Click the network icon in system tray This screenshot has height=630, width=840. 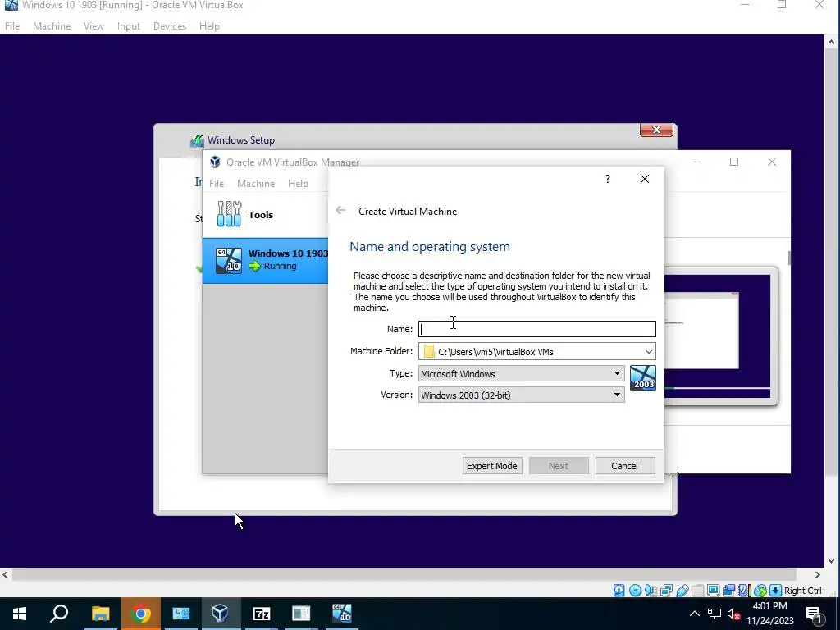[714, 614]
